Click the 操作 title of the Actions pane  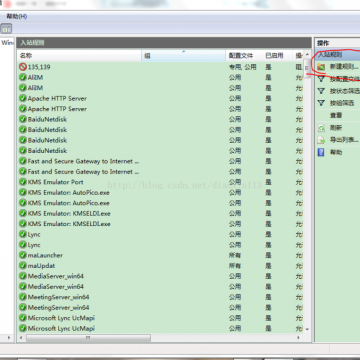point(323,43)
